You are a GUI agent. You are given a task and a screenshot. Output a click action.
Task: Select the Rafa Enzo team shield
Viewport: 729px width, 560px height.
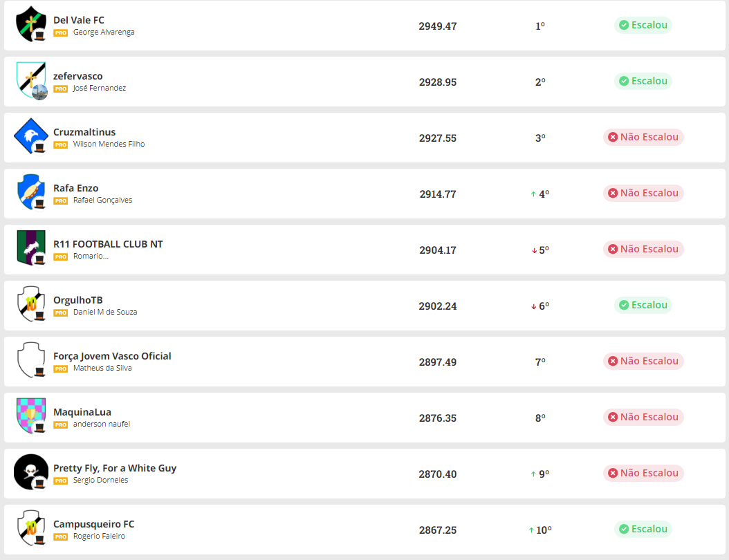tap(30, 193)
